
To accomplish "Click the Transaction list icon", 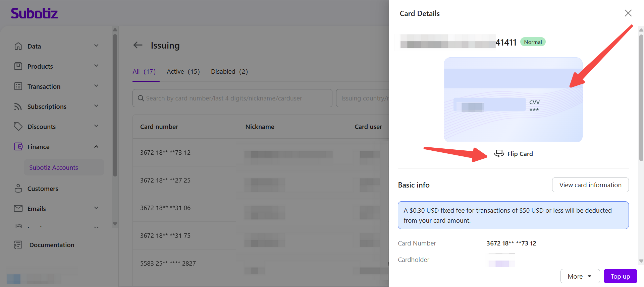I will [x=18, y=86].
